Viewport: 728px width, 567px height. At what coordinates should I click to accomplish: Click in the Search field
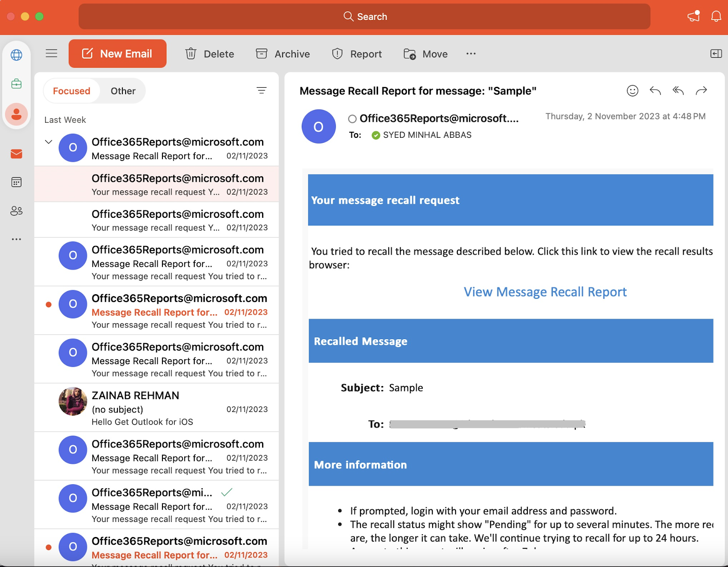(x=364, y=16)
